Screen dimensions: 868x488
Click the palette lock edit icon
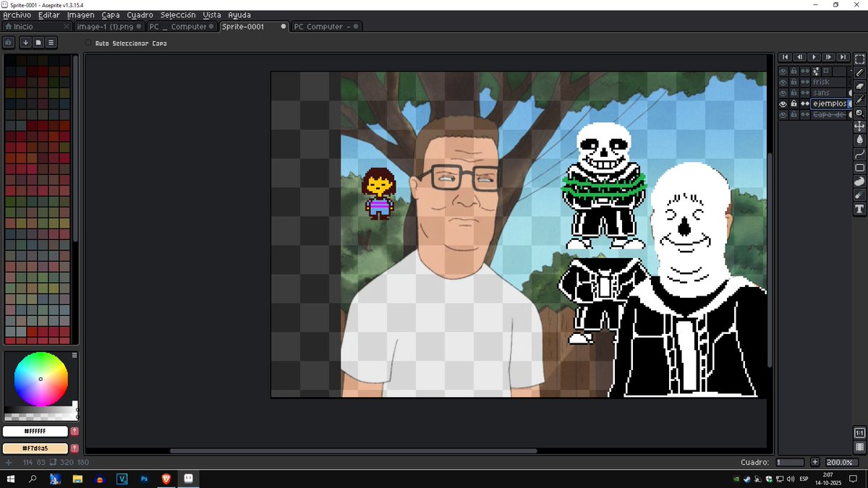[9, 43]
